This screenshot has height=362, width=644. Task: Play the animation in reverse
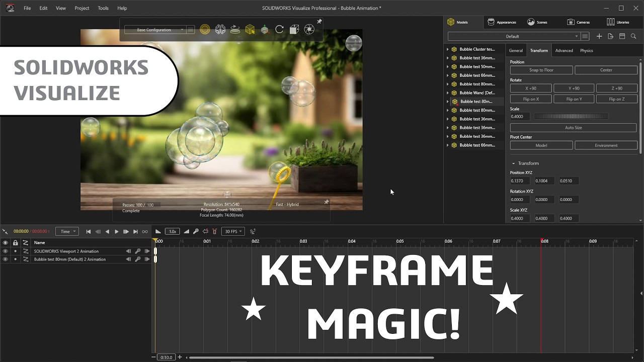pos(107,231)
